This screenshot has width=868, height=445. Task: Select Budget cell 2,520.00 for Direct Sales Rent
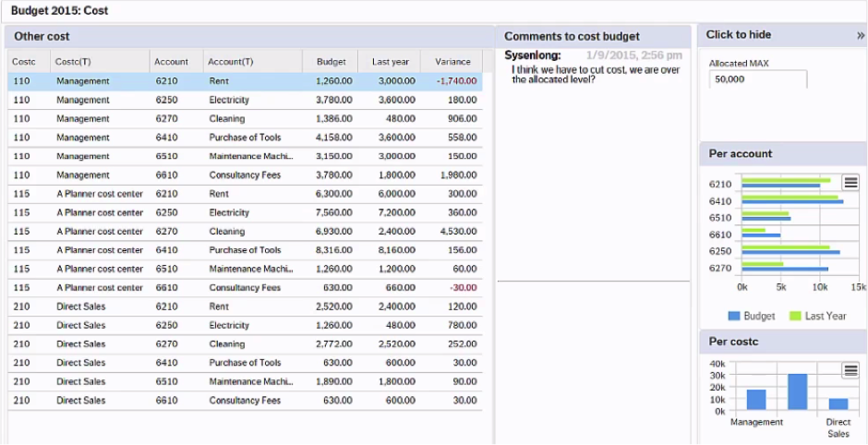[333, 307]
